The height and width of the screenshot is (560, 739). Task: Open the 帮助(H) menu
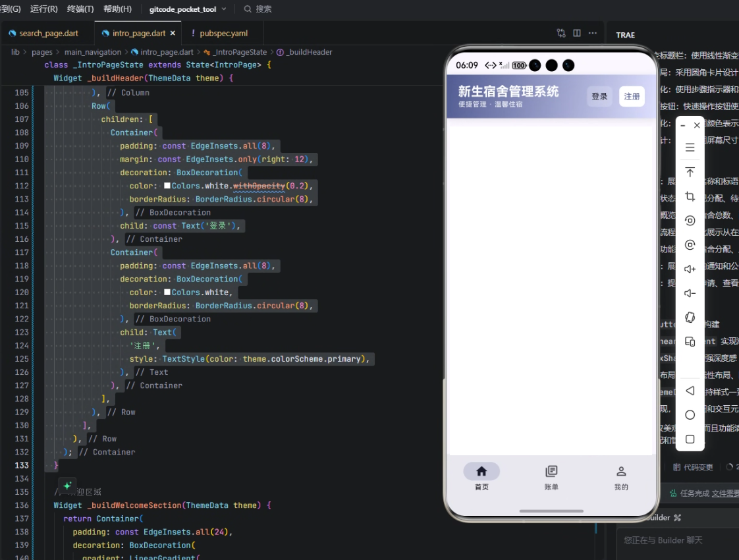point(117,9)
